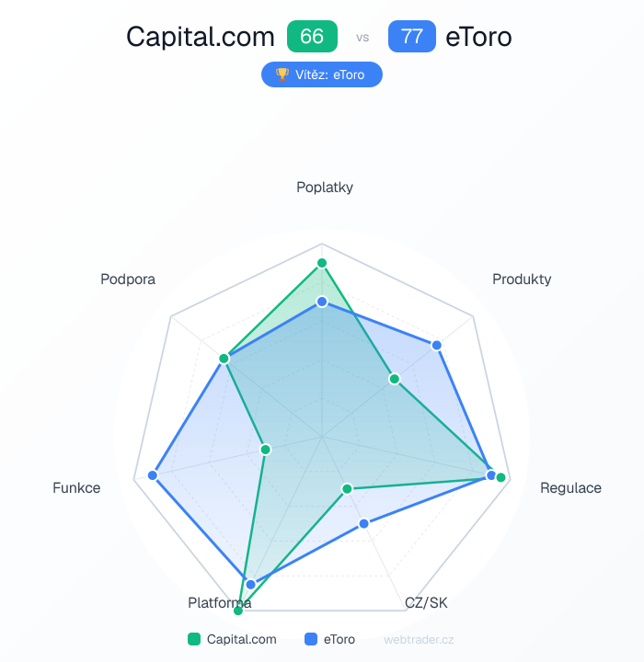Select eToro's blue Poplatky data point

point(322,302)
